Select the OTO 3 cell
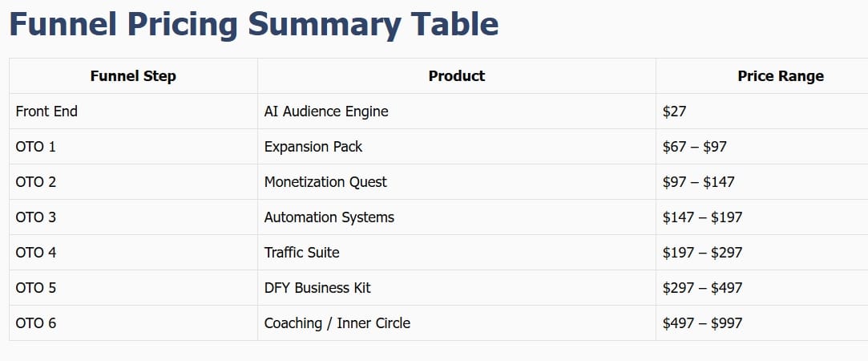This screenshot has height=361, width=868. click(x=35, y=217)
